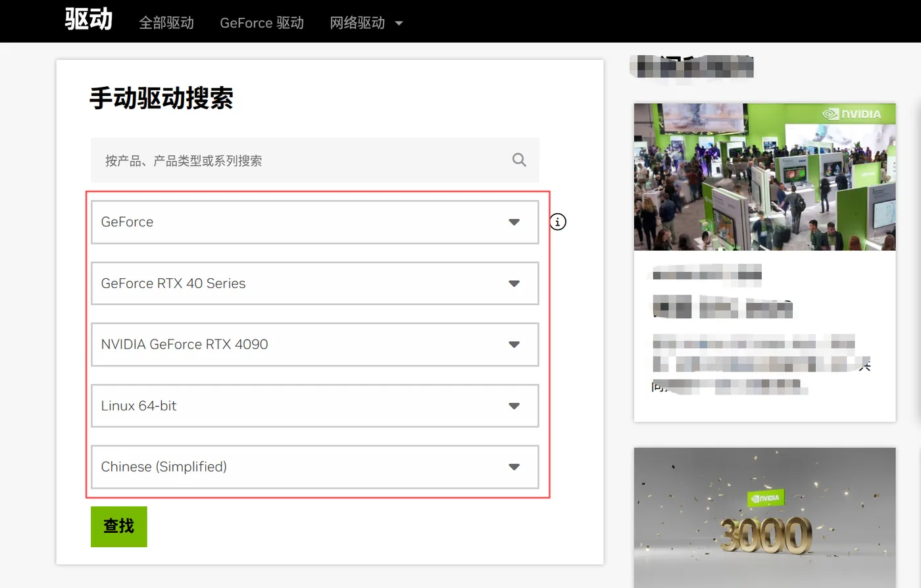Viewport: 921px width, 588px height.
Task: Click the search magnifier icon
Action: (519, 160)
